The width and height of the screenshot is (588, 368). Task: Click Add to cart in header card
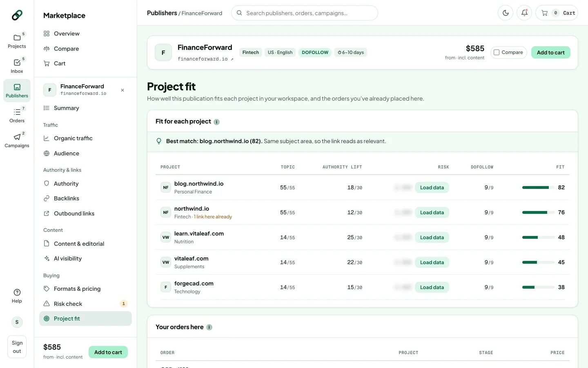(x=550, y=52)
